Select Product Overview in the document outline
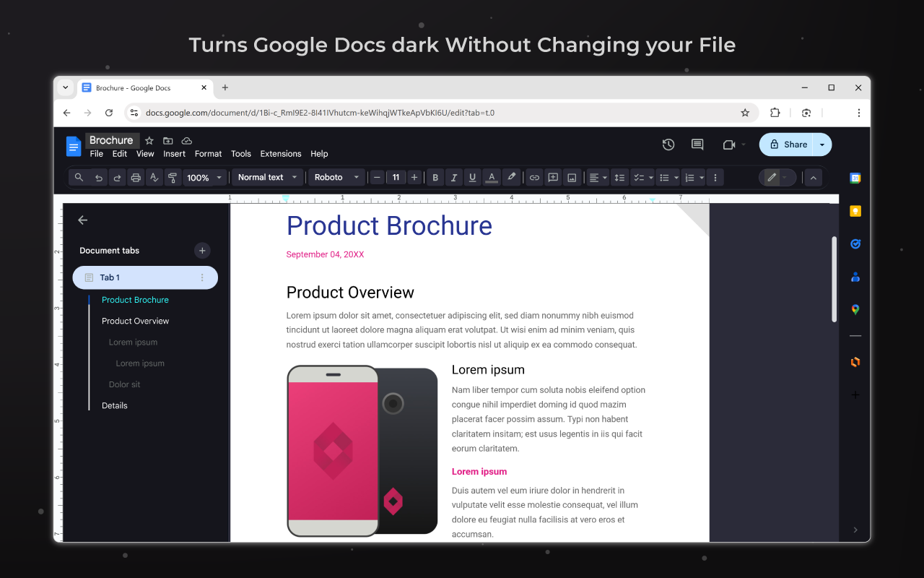The image size is (924, 578). click(x=135, y=320)
